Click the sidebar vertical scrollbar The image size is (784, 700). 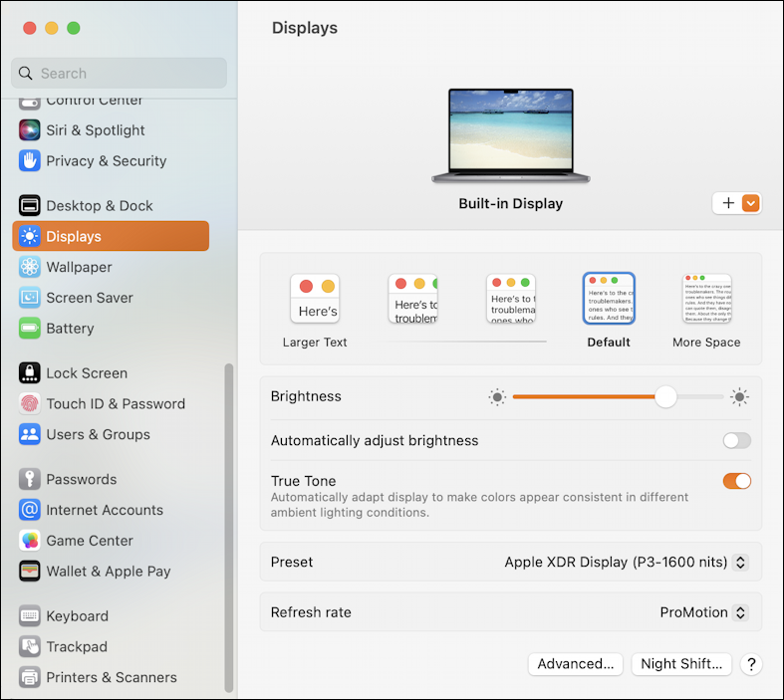click(x=228, y=527)
